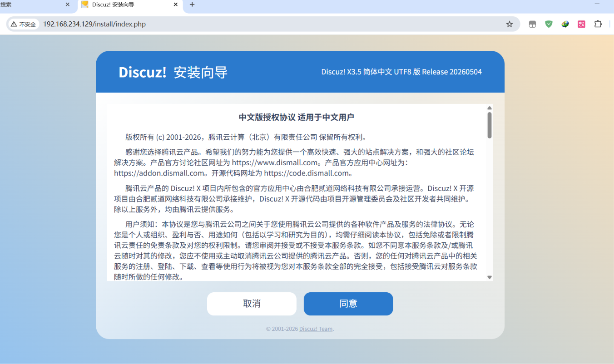This screenshot has height=364, width=614.
Task: Click the https://code.dismall.com text
Action: pos(307,173)
